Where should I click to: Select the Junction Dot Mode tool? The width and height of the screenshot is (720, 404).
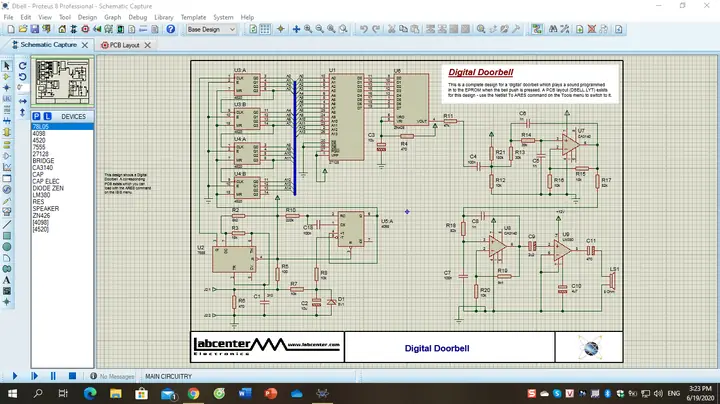tap(7, 88)
